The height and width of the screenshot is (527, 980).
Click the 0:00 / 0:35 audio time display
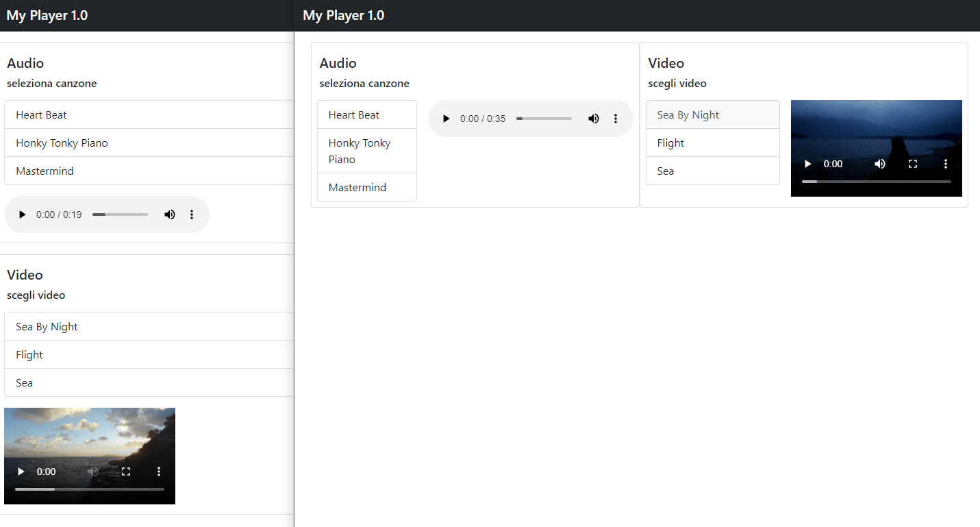click(483, 119)
